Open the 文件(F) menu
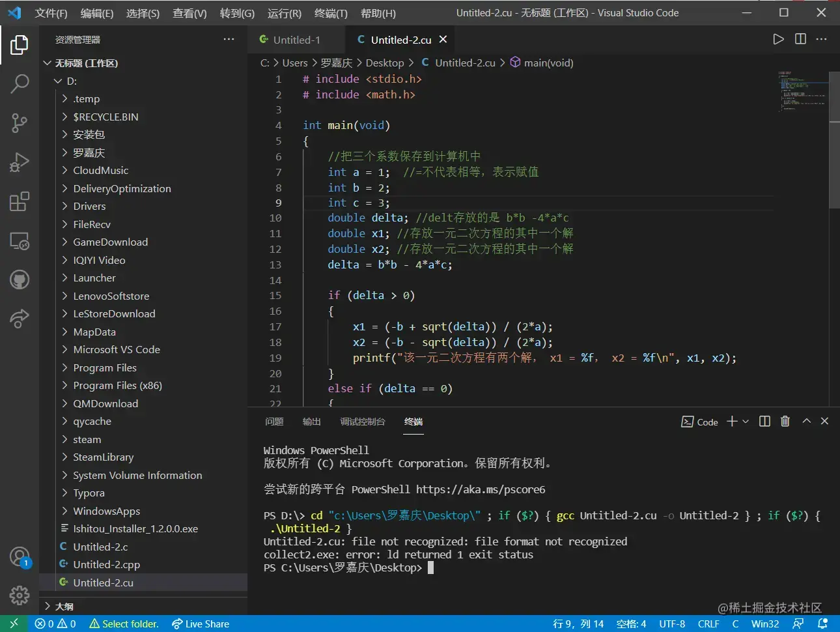840x632 pixels. pyautogui.click(x=51, y=13)
